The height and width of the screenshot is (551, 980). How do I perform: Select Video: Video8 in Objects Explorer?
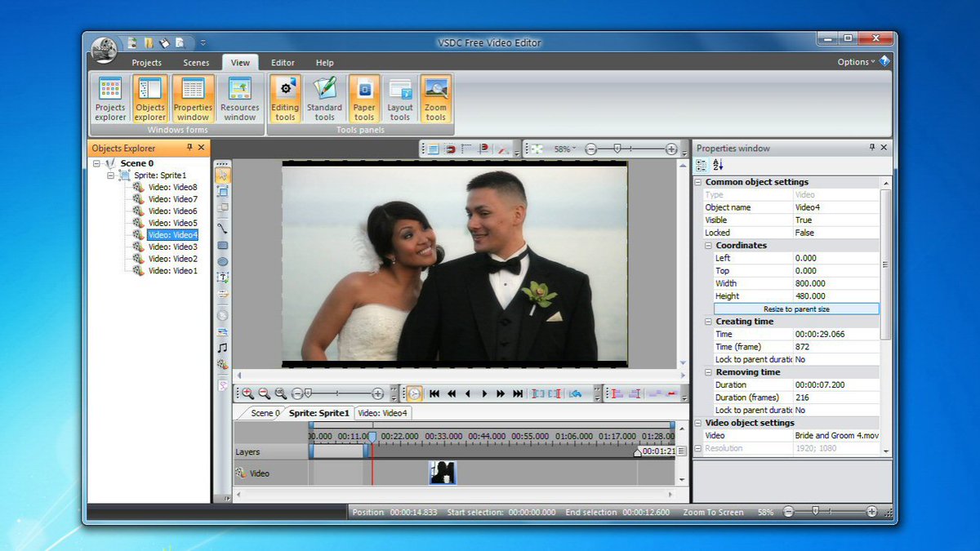coord(172,187)
